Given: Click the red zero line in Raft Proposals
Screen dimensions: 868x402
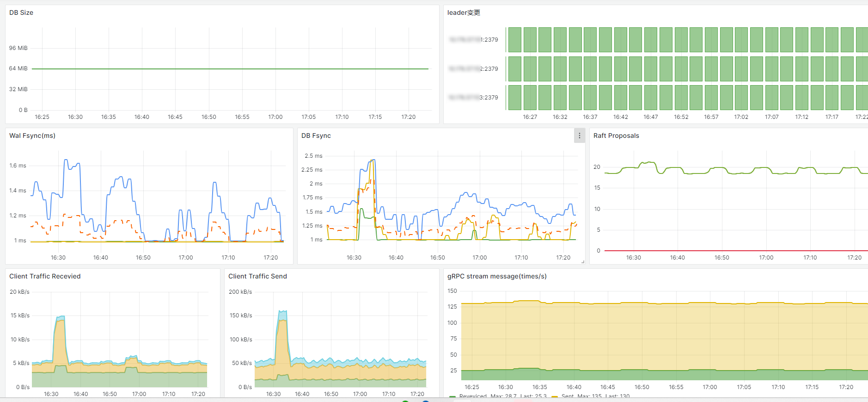Looking at the screenshot, I should 736,251.
